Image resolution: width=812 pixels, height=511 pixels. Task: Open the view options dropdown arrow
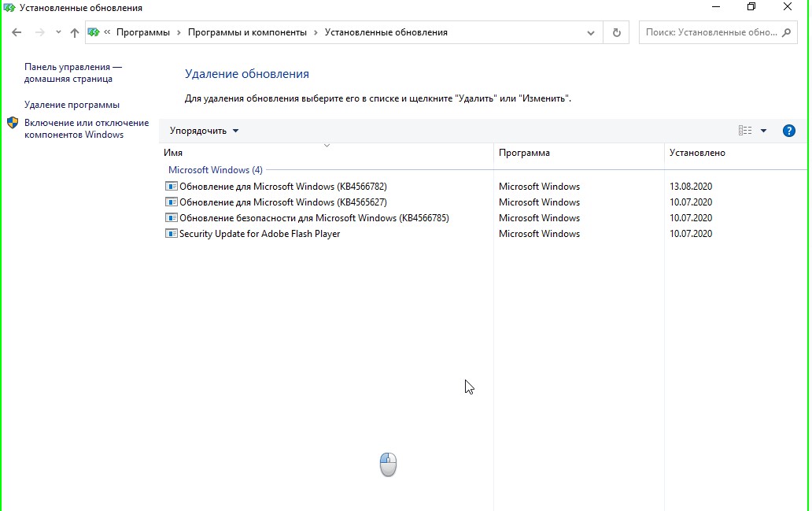pos(763,131)
